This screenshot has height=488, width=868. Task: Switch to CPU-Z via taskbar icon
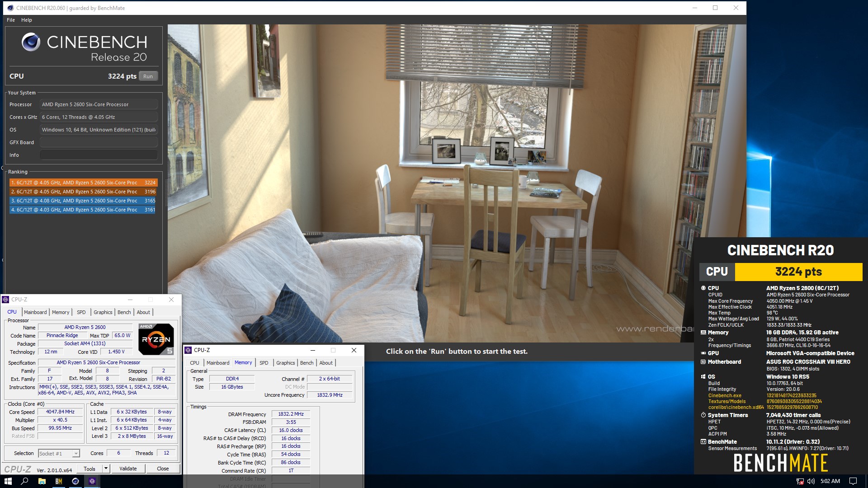tap(92, 481)
